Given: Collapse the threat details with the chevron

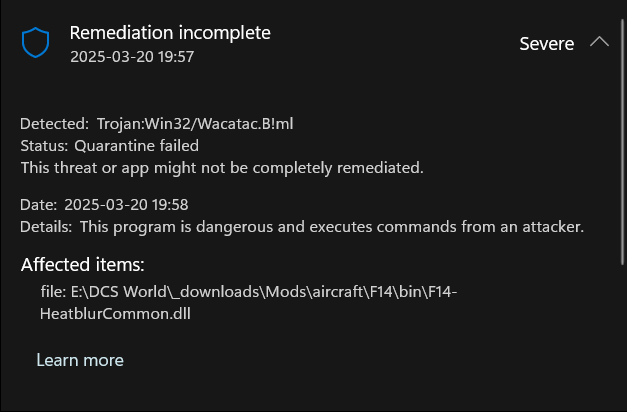Looking at the screenshot, I should point(599,41).
